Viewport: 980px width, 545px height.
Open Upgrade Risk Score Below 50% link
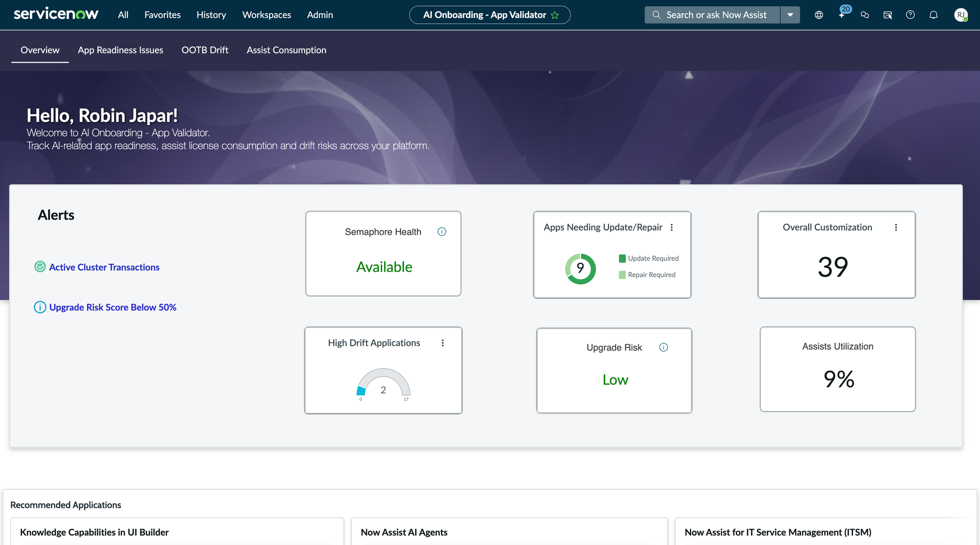(113, 307)
